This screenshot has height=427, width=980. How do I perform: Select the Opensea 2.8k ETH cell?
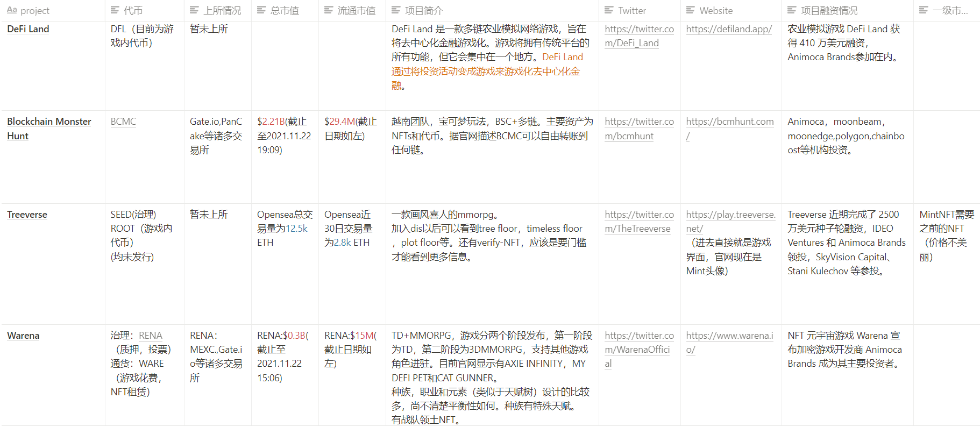point(352,264)
